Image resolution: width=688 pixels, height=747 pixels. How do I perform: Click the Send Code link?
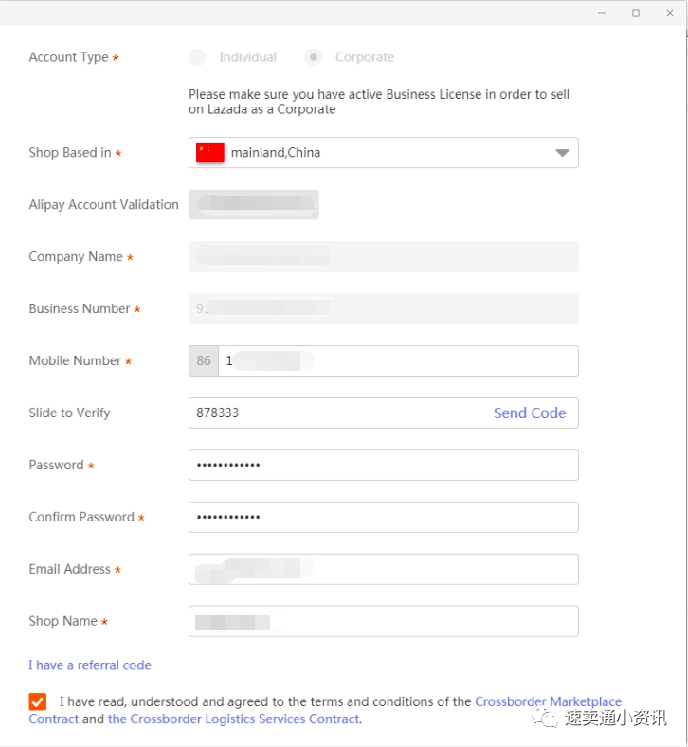tap(530, 413)
